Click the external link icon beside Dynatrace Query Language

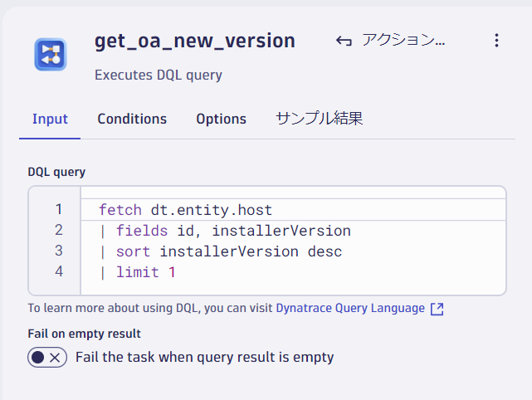coord(437,309)
